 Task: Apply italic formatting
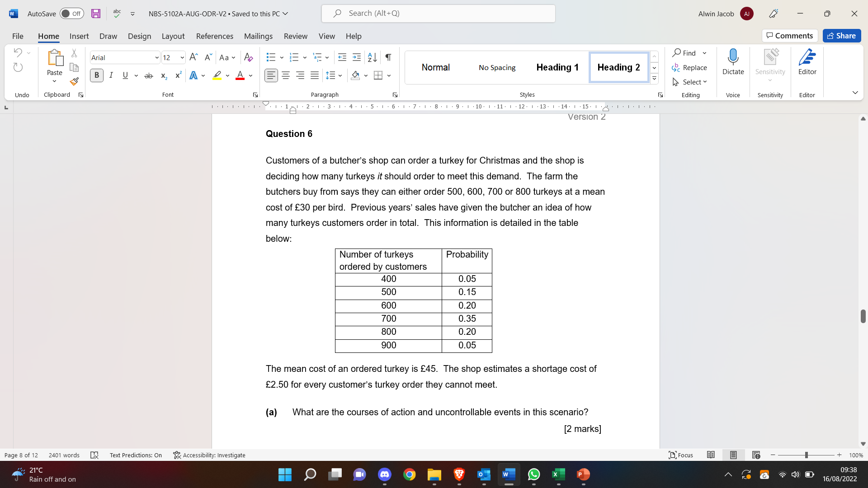tap(111, 75)
